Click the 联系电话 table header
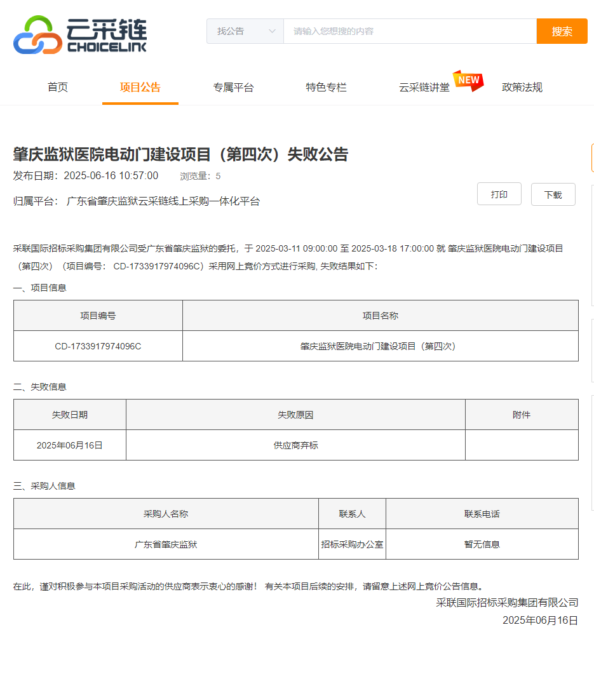Image resolution: width=594 pixels, height=700 pixels. tap(482, 514)
